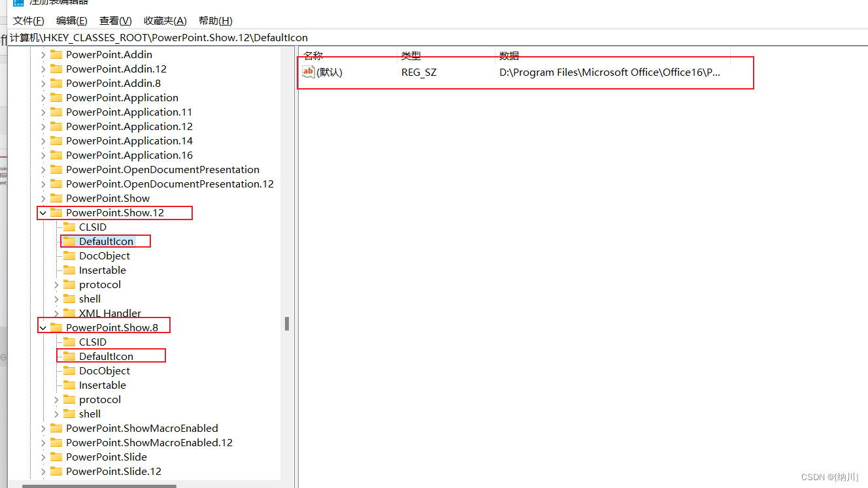The image size is (868, 488).
Task: Select the PowerPoint.Application.11 key
Action: click(x=129, y=112)
